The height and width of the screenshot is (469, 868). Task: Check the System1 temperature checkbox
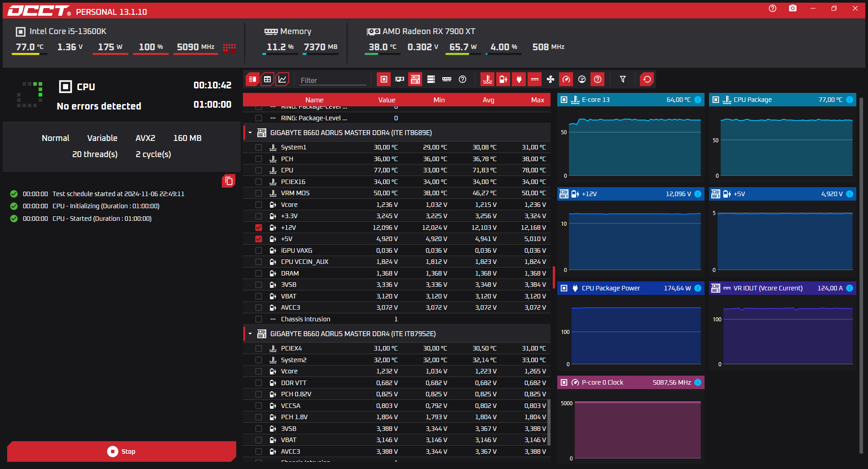pyautogui.click(x=259, y=147)
